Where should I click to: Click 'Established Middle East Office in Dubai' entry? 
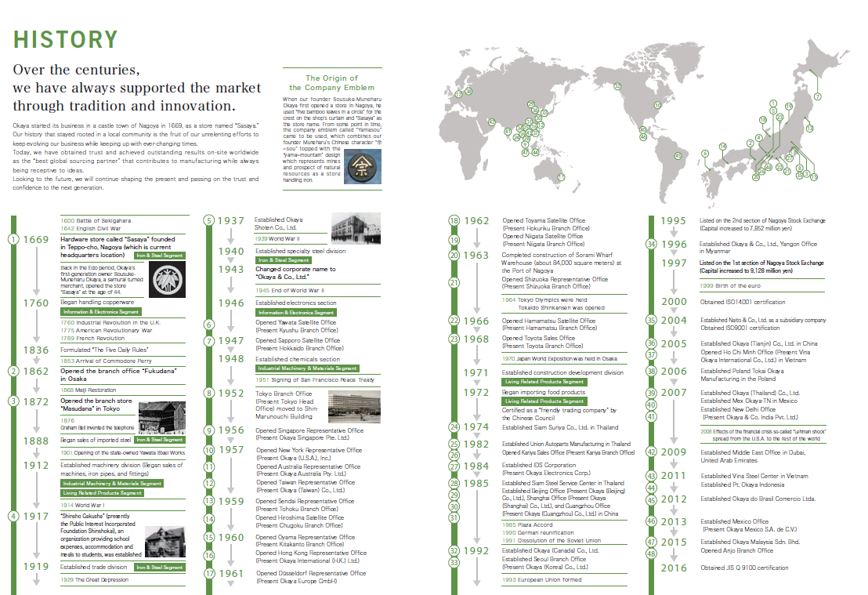click(753, 456)
